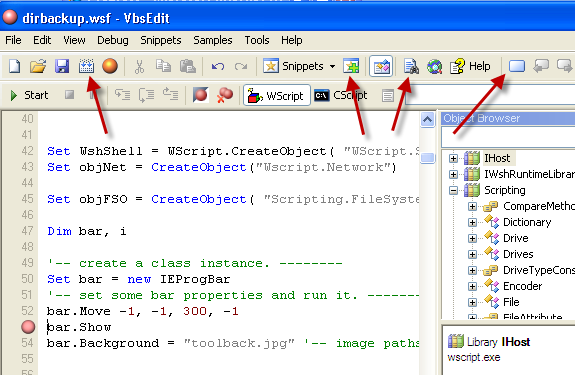Expand the CompareMethod node
Image resolution: width=575 pixels, height=375 pixels.
point(472,206)
